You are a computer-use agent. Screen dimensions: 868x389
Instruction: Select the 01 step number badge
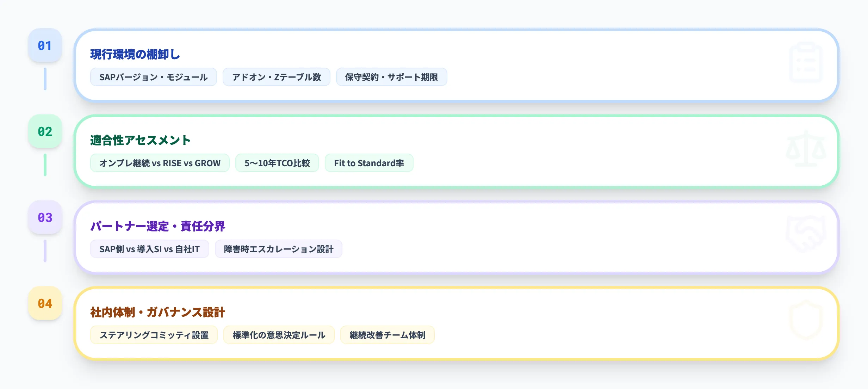pos(45,45)
